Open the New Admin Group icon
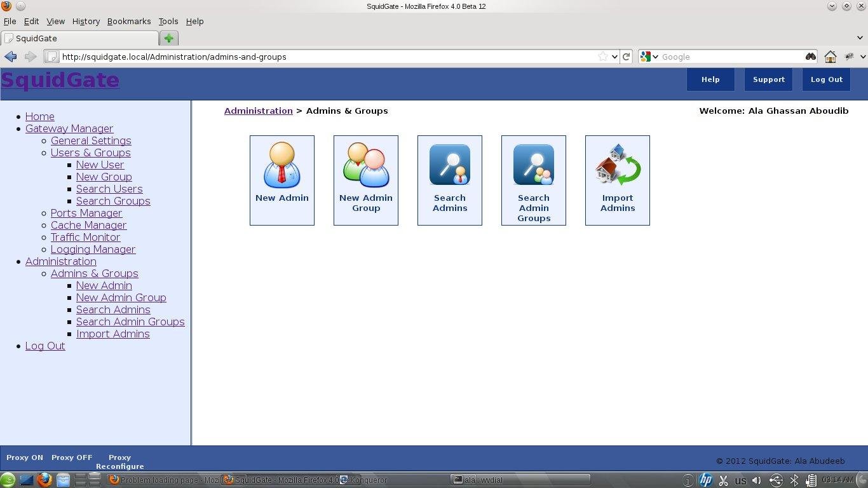This screenshot has width=868, height=488. pos(365,180)
